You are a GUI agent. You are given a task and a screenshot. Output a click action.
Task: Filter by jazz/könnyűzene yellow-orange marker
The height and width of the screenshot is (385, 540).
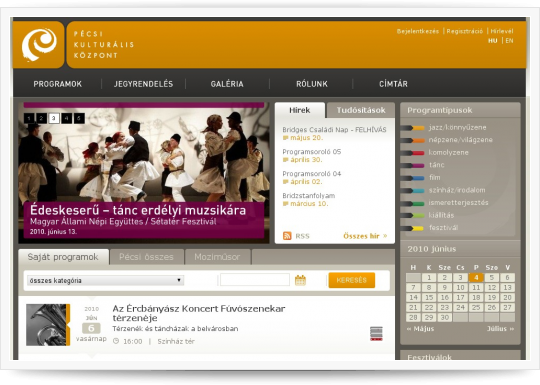(413, 128)
